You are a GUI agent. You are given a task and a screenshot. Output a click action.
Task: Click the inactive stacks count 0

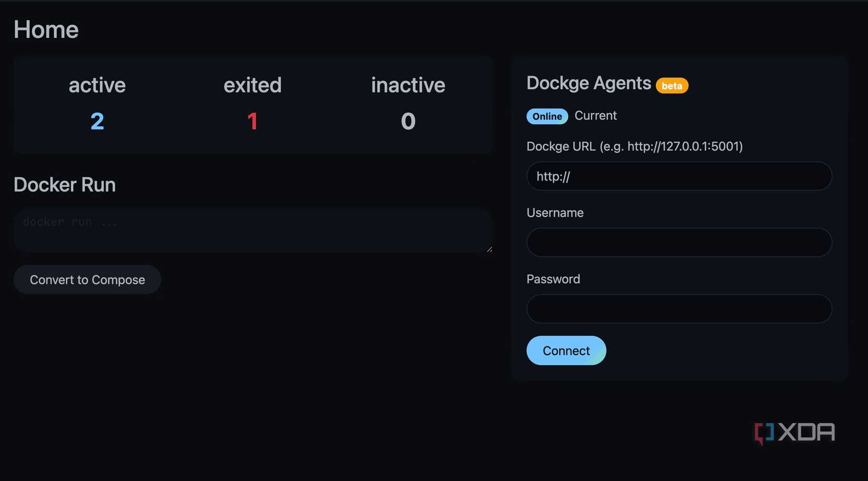408,122
